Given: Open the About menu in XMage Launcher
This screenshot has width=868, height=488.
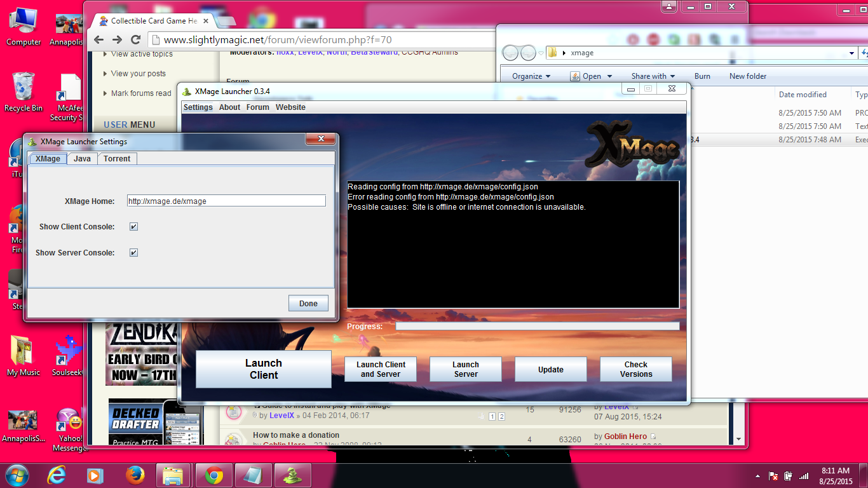Looking at the screenshot, I should pos(229,107).
